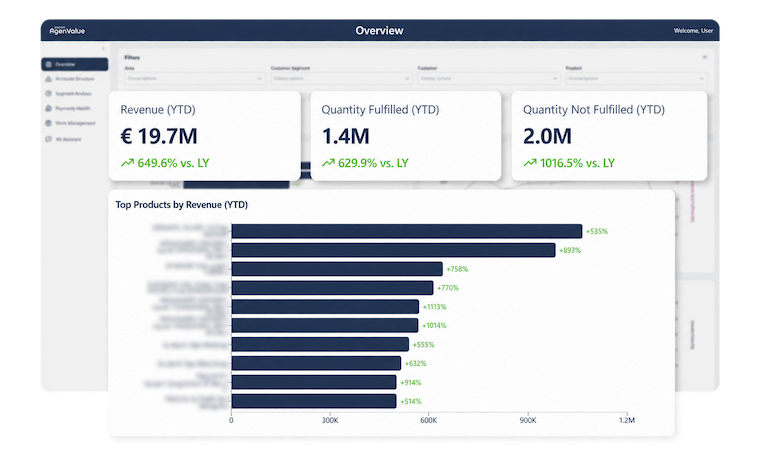The height and width of the screenshot is (456, 760).
Task: Navigate to Payments Health page
Action: (x=73, y=108)
